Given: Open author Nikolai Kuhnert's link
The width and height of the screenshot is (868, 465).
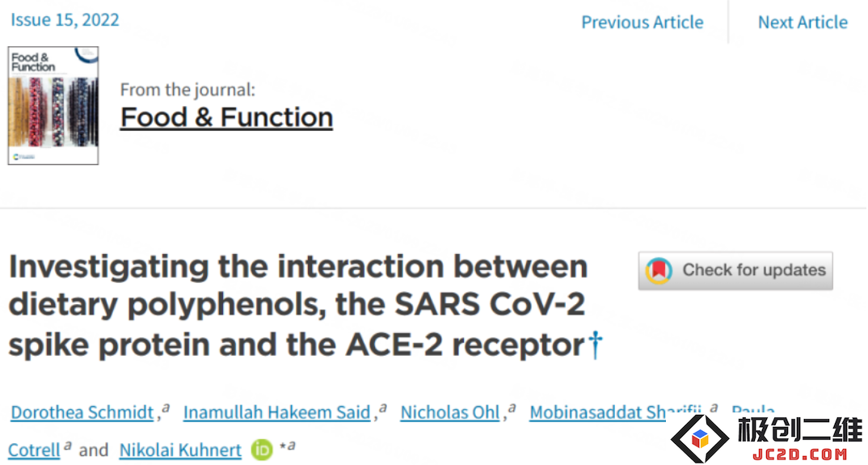Looking at the screenshot, I should point(180,450).
